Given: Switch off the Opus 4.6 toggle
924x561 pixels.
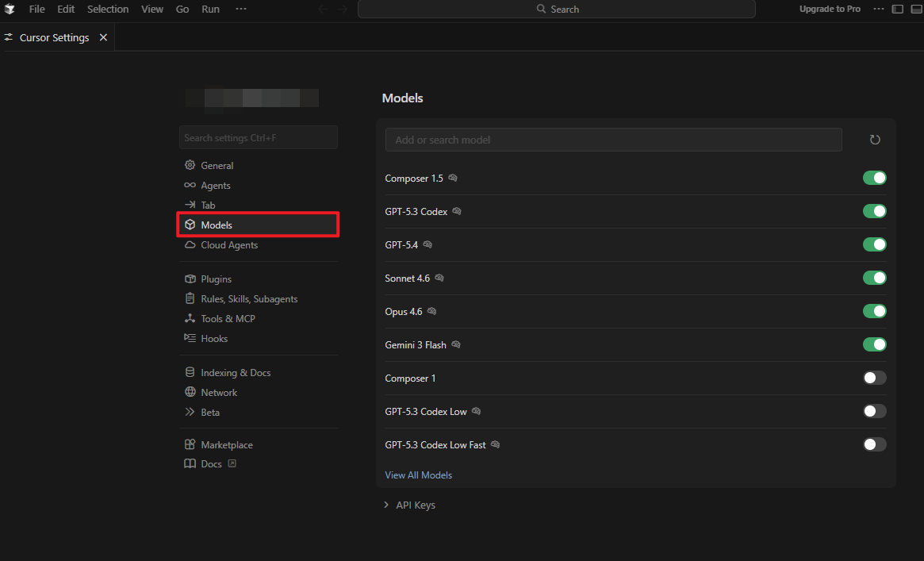Looking at the screenshot, I should click(x=875, y=311).
